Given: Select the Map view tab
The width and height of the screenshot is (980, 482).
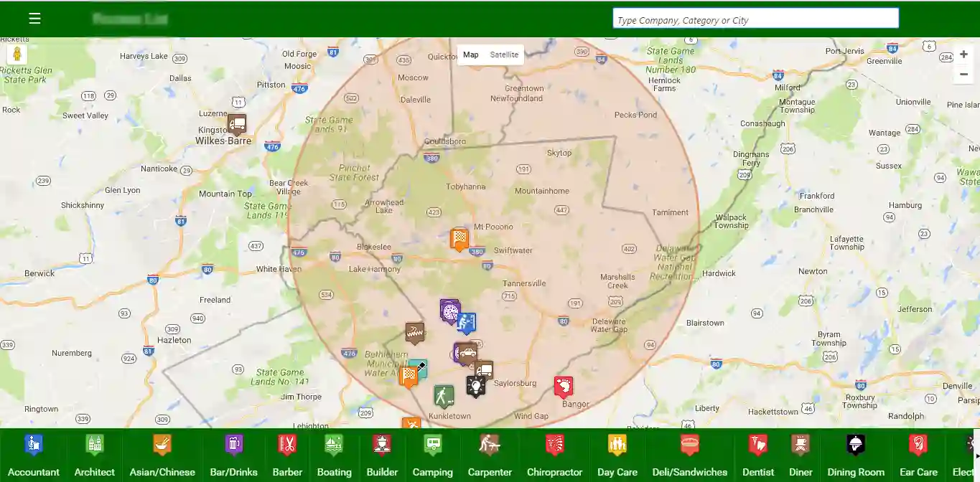Looking at the screenshot, I should pyautogui.click(x=470, y=55).
